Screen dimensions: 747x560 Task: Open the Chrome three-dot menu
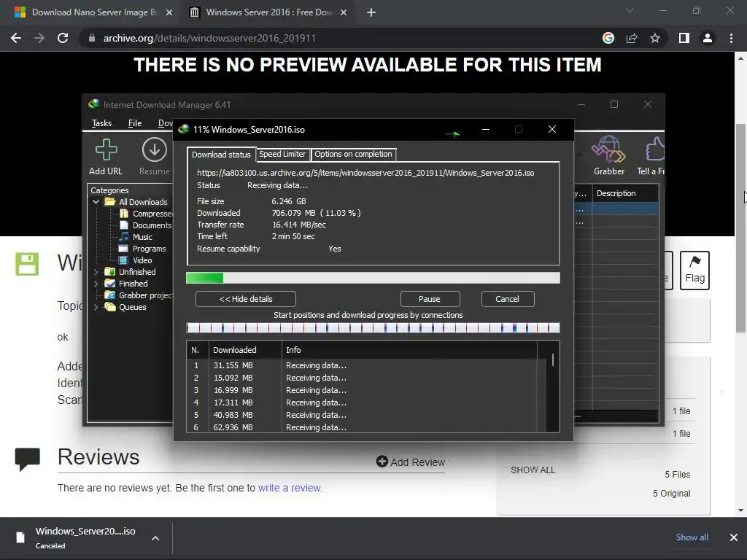(x=731, y=38)
